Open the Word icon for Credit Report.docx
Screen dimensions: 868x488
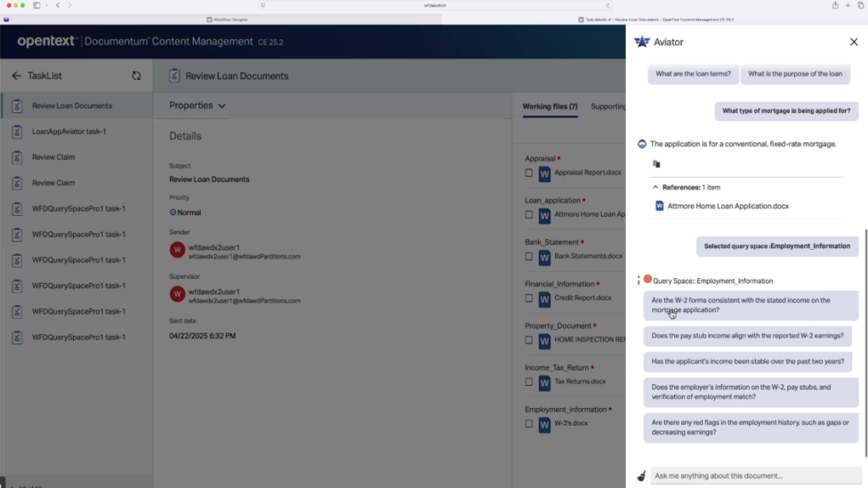click(544, 299)
